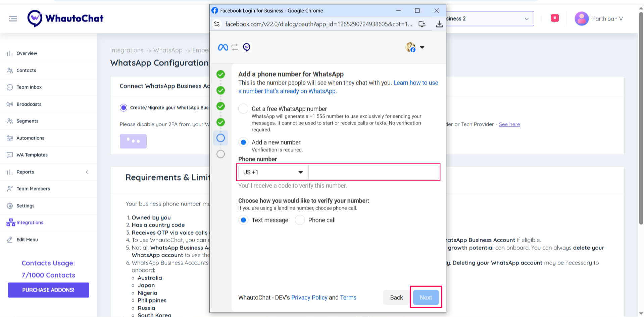Click the WhautoChat app icon in dialog header

pos(247,47)
